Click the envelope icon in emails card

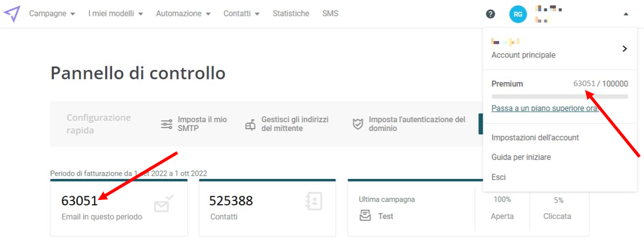(x=164, y=203)
